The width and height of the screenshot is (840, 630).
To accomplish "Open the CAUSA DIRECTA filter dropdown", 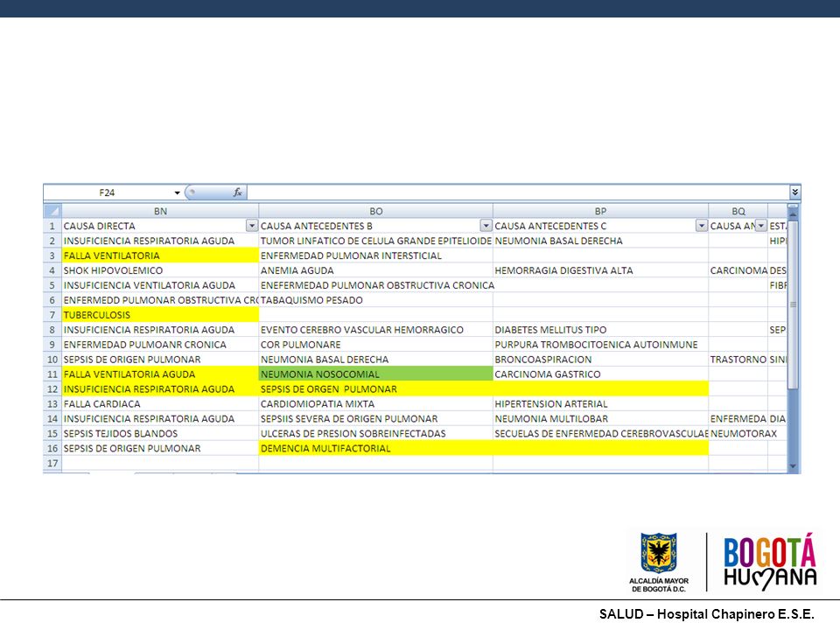I will pos(251,226).
